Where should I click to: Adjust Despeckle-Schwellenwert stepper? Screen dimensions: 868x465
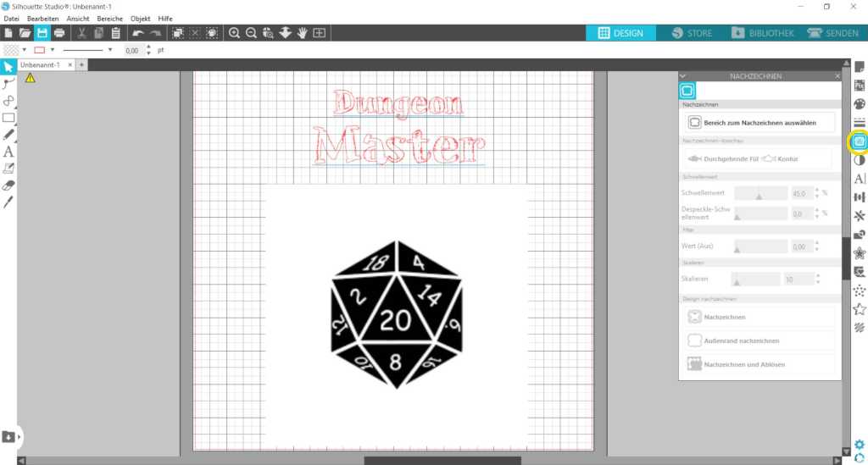pyautogui.click(x=817, y=213)
